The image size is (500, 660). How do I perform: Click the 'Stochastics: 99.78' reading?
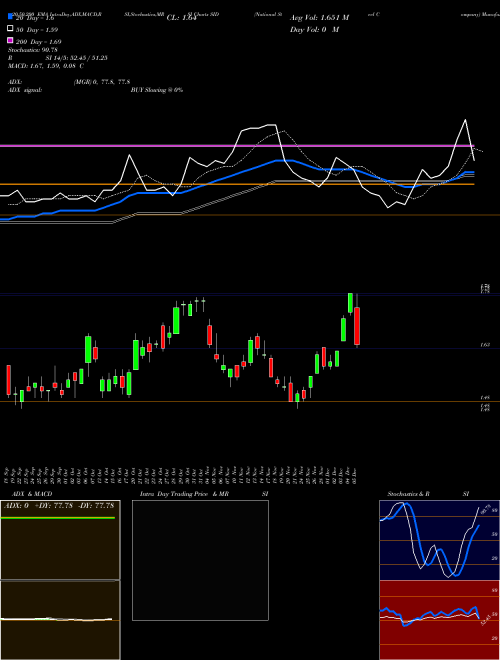33,50
